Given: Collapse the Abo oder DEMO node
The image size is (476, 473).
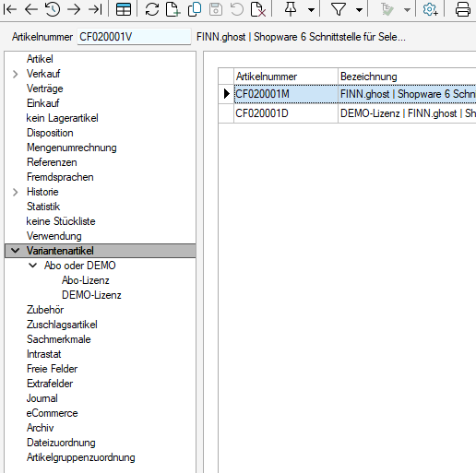Looking at the screenshot, I should coord(32,266).
